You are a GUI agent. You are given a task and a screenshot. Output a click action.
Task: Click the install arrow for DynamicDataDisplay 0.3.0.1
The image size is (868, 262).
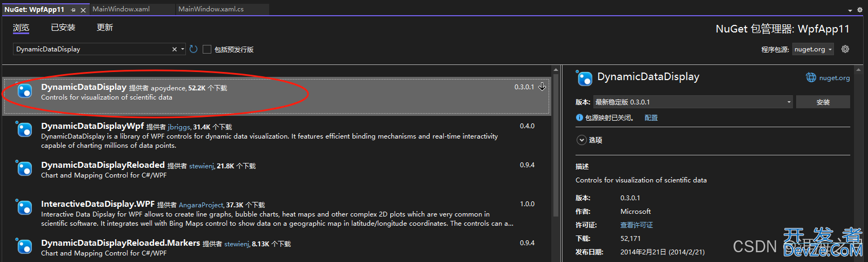[x=542, y=87]
